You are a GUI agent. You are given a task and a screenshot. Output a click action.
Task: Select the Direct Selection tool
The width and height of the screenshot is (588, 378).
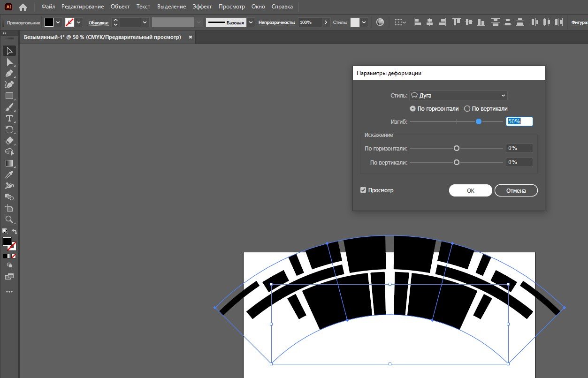tap(9, 62)
